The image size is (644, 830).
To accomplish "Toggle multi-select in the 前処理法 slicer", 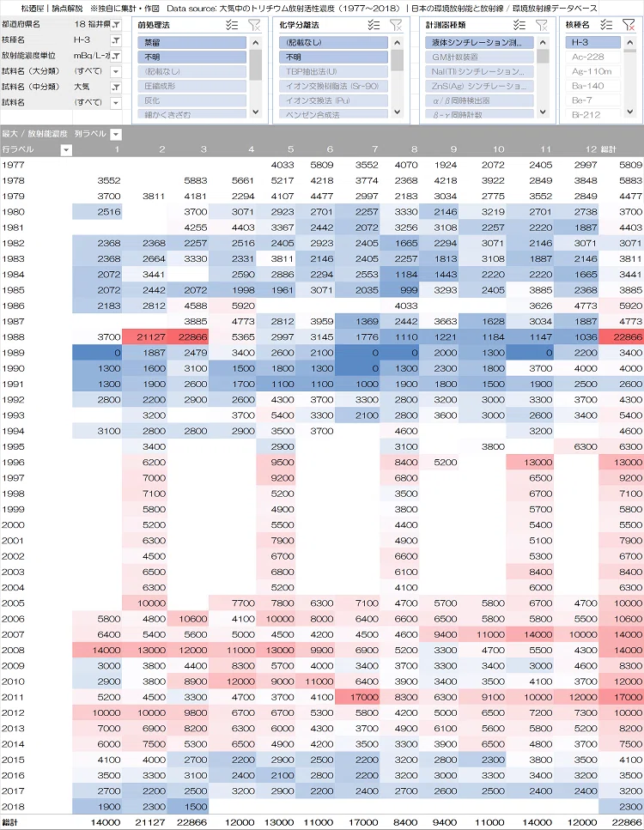I will click(x=232, y=25).
